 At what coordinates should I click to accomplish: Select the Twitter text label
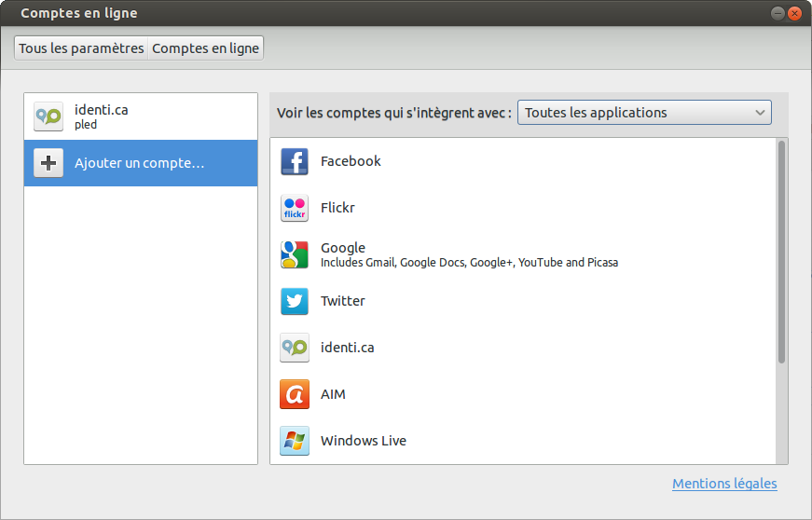(x=342, y=301)
